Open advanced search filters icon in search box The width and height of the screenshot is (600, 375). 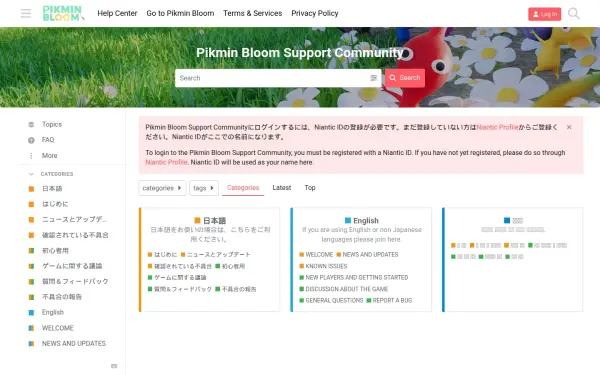[373, 78]
